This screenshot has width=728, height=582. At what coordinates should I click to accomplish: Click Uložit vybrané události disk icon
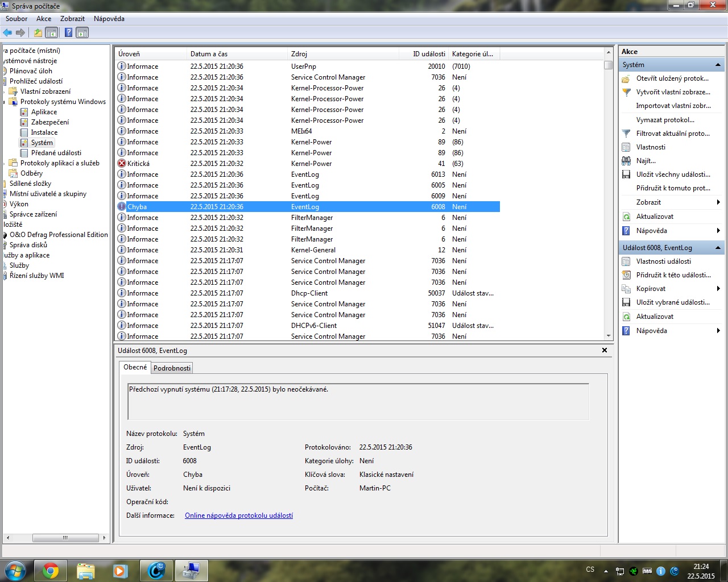(626, 302)
